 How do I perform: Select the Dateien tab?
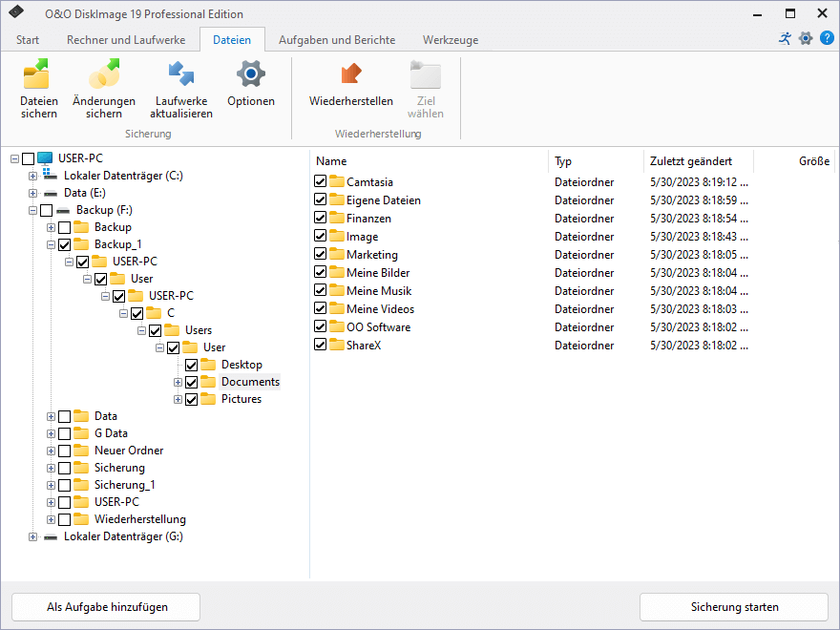232,40
